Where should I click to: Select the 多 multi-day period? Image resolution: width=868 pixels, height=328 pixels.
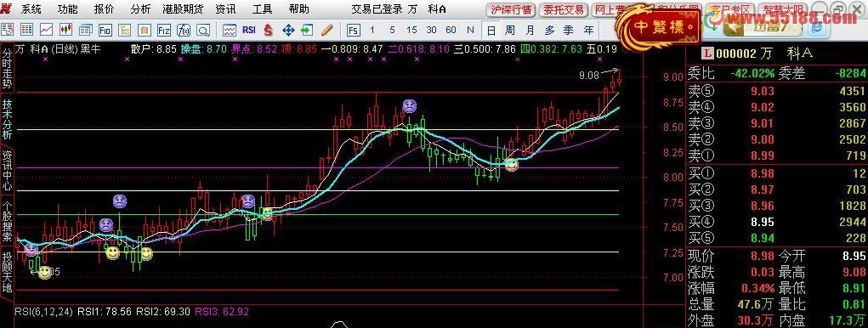pos(549,30)
